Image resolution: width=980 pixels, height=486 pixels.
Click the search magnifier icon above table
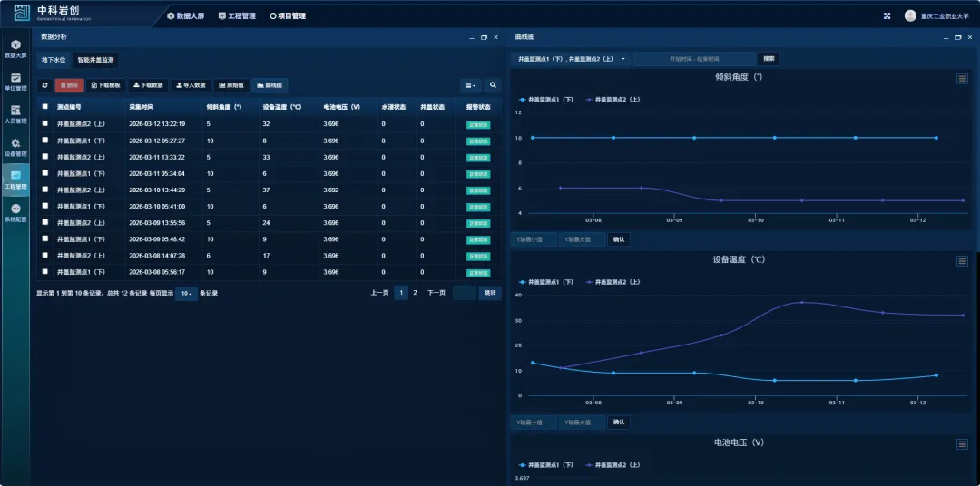493,85
